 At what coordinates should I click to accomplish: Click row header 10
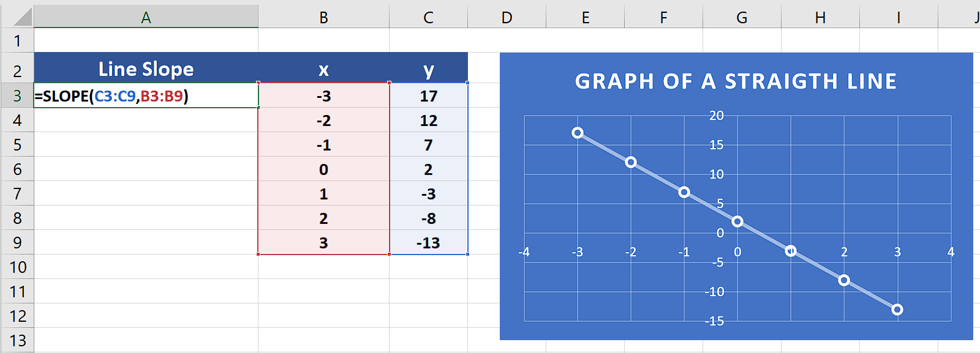point(18,267)
